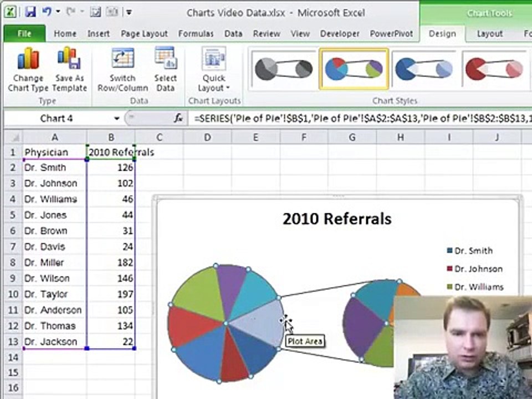Screen dimensions: 532x399
Task: Open the PowerPivot tab
Action: 392,34
